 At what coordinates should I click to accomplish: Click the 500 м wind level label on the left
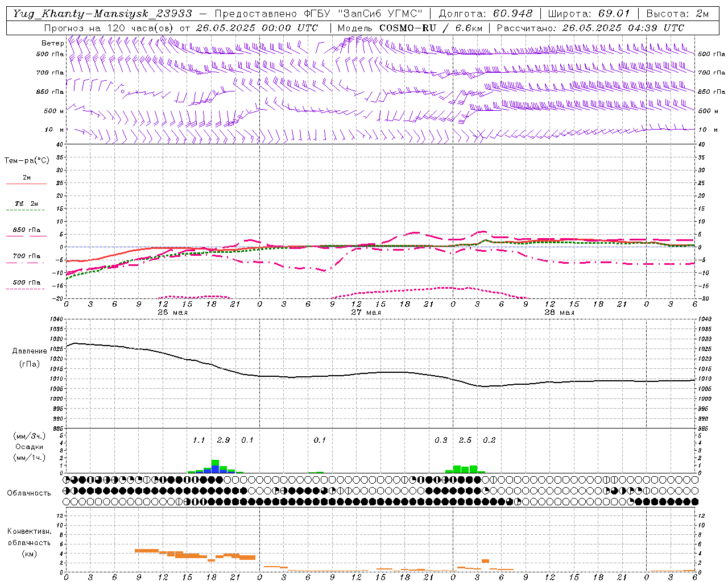[54, 111]
